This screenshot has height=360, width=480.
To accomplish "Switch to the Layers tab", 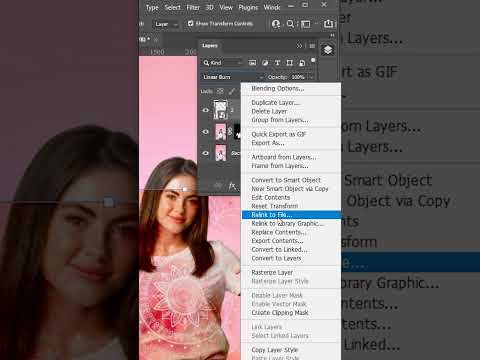I will [210, 46].
